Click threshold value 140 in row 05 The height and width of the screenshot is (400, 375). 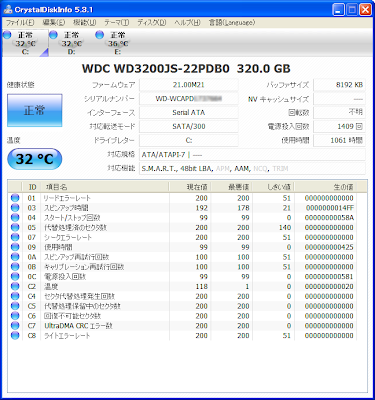point(285,227)
